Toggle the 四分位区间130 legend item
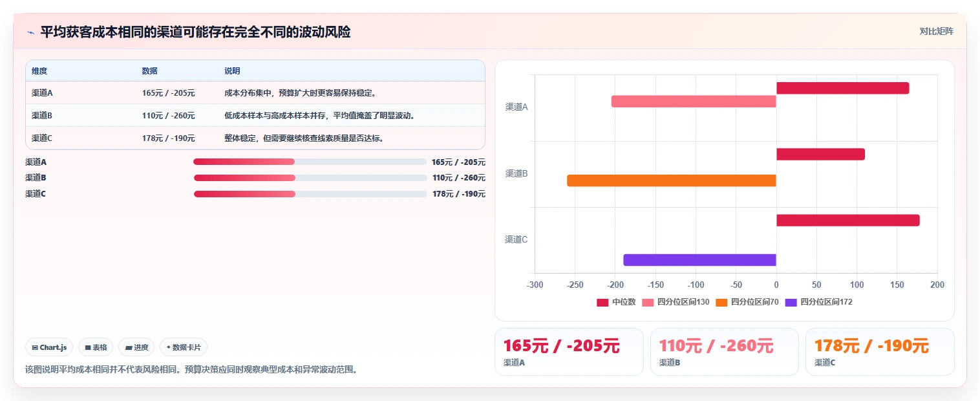This screenshot has height=401, width=980. click(676, 302)
